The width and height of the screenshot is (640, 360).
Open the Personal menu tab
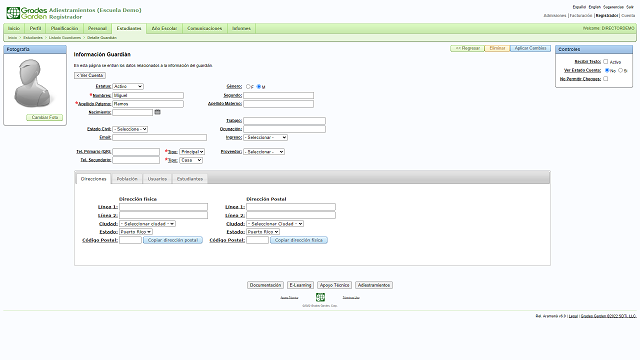coord(97,28)
